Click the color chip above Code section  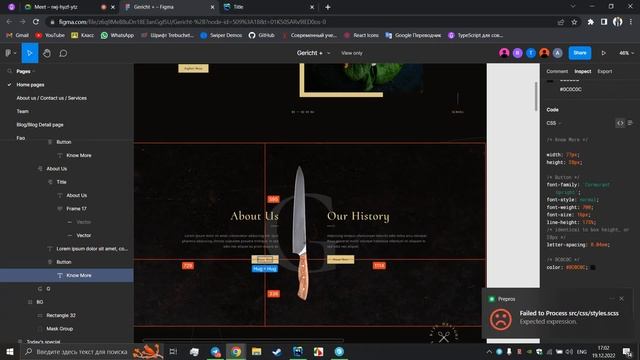click(x=550, y=81)
